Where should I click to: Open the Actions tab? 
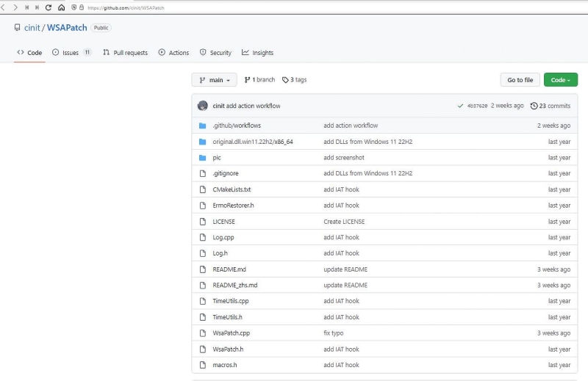click(173, 53)
